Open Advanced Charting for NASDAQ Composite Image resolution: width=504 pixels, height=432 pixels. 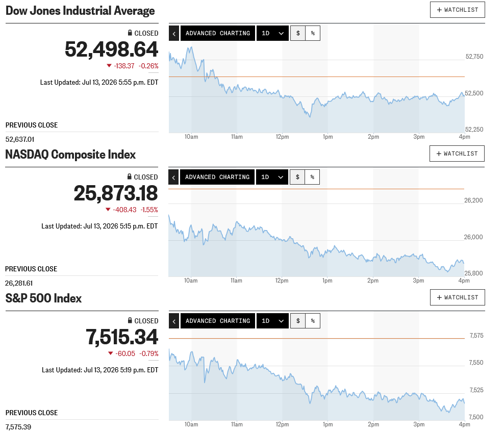[217, 177]
